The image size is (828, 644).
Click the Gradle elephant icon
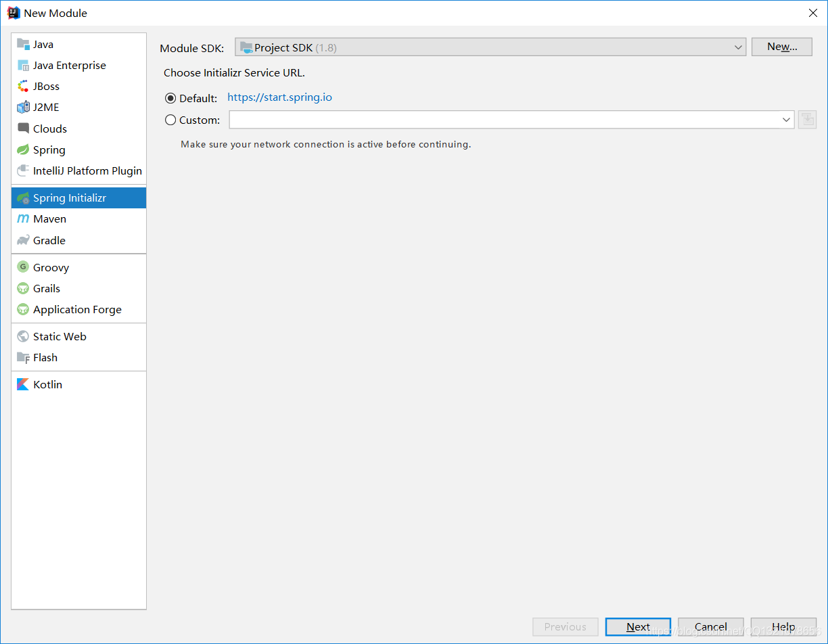click(23, 240)
